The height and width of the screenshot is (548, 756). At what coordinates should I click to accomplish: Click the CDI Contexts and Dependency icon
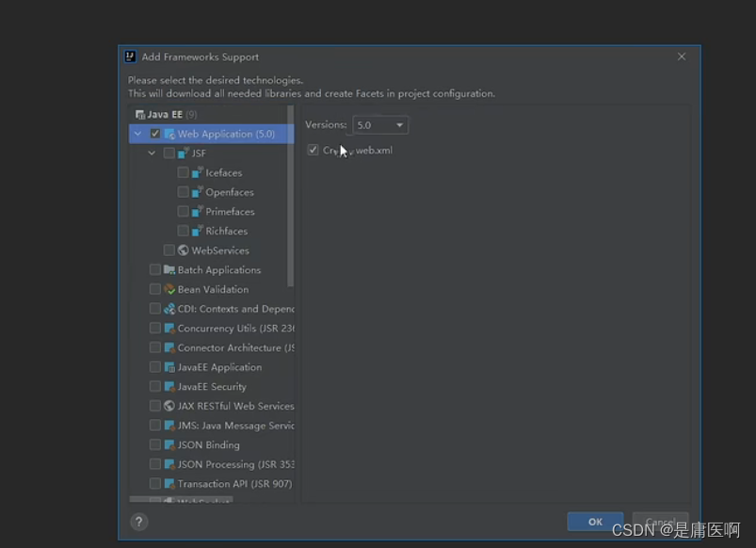point(169,309)
